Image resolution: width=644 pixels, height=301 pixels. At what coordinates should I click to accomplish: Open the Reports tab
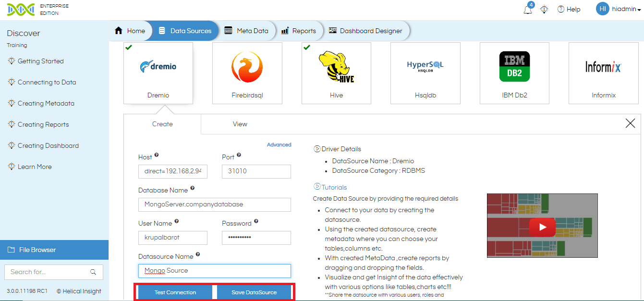pyautogui.click(x=299, y=31)
